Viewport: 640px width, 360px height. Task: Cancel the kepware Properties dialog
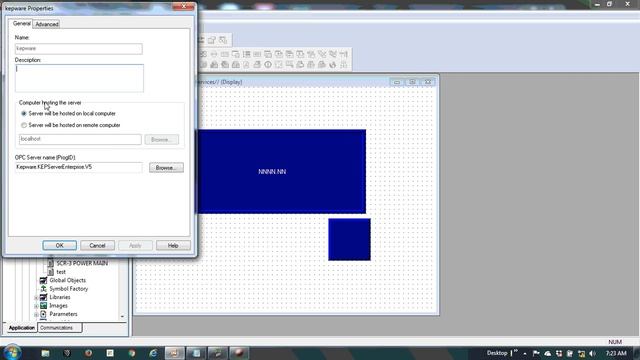coord(97,246)
